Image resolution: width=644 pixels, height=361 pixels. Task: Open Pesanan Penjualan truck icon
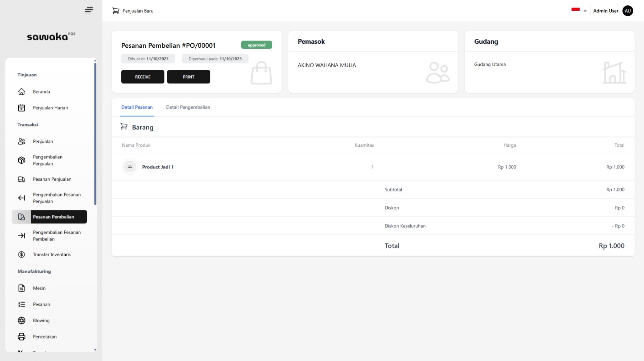pos(22,179)
